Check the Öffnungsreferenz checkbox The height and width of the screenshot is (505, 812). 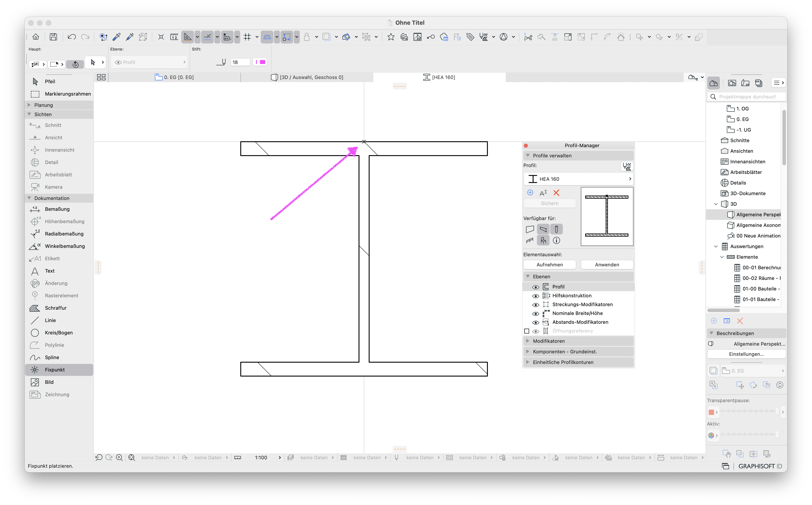click(526, 331)
